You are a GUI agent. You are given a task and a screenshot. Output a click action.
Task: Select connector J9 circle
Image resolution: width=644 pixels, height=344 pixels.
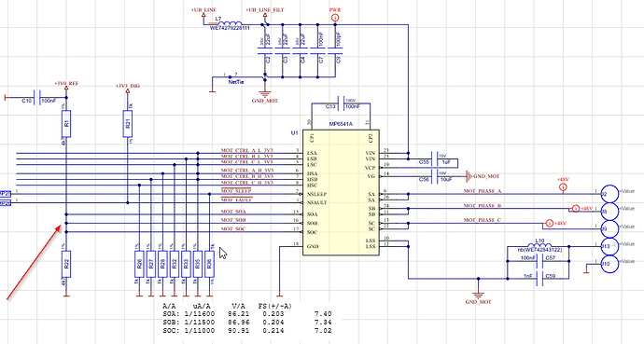[x=609, y=228]
